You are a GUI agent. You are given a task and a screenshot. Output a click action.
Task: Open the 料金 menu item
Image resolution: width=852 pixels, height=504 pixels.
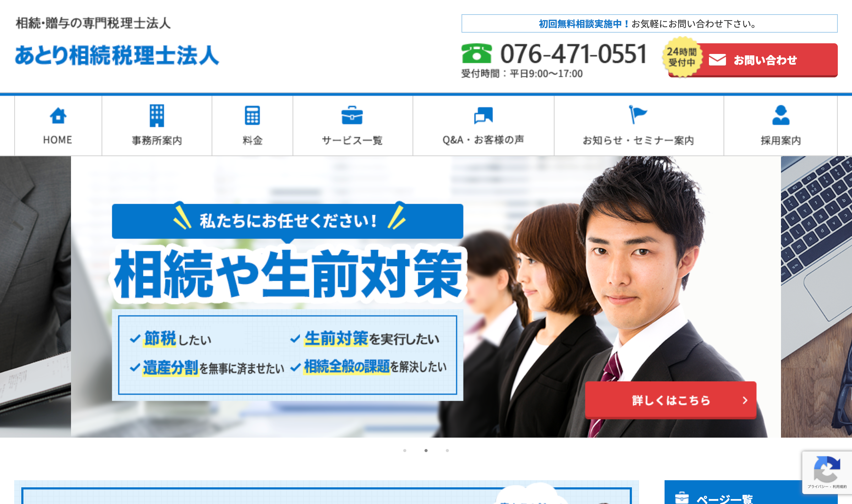click(x=252, y=140)
